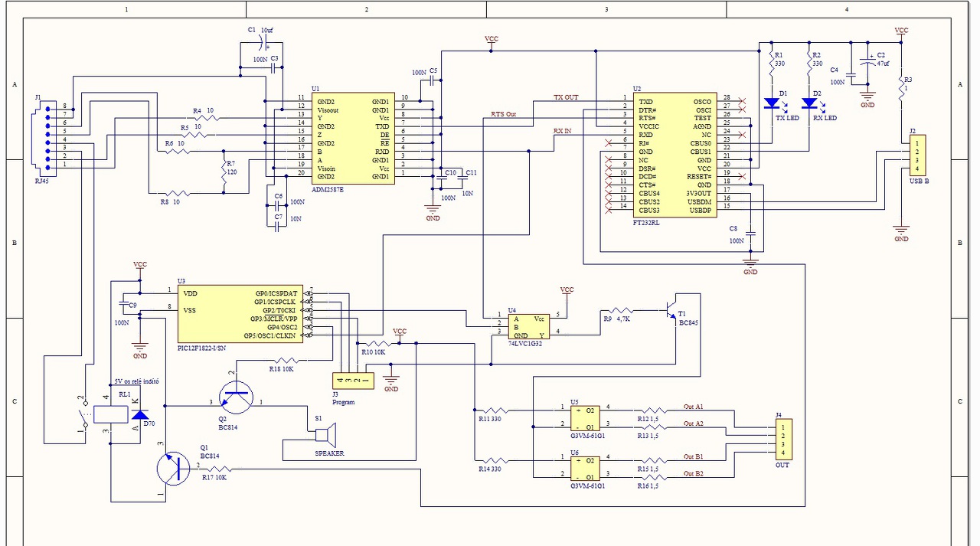
Task: Click the PIC12F1822 microcontroller U3
Action: click(240, 314)
